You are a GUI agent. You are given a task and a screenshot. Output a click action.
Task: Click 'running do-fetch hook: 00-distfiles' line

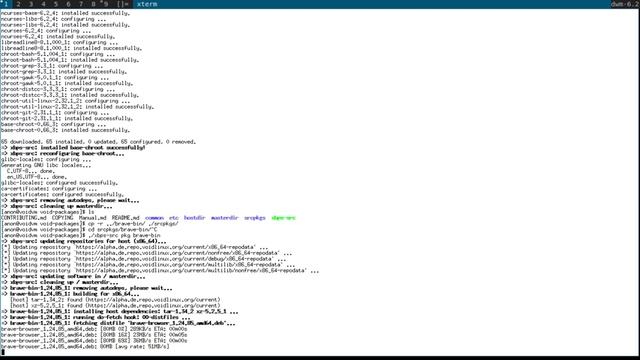pyautogui.click(x=96, y=317)
